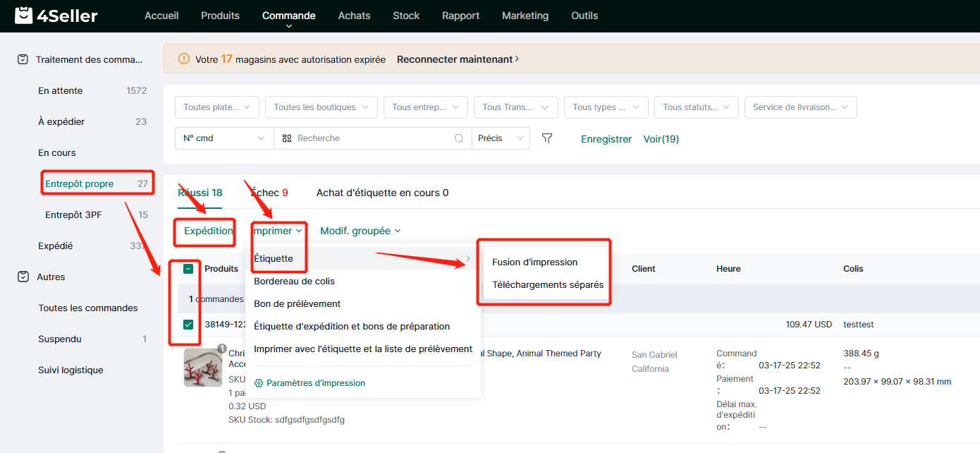This screenshot has width=980, height=453.
Task: Click the orange warning icon in banner
Action: click(184, 59)
